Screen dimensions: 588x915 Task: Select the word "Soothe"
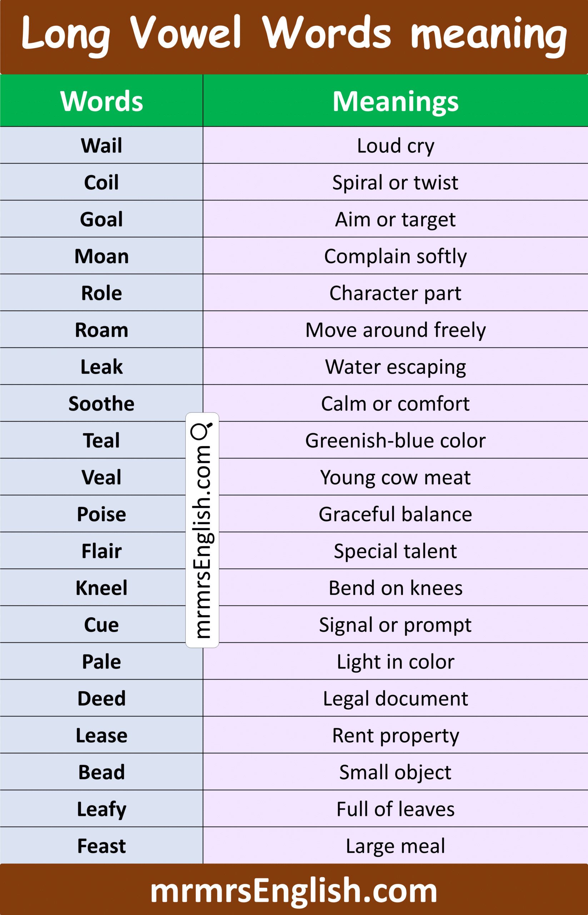pos(101,404)
